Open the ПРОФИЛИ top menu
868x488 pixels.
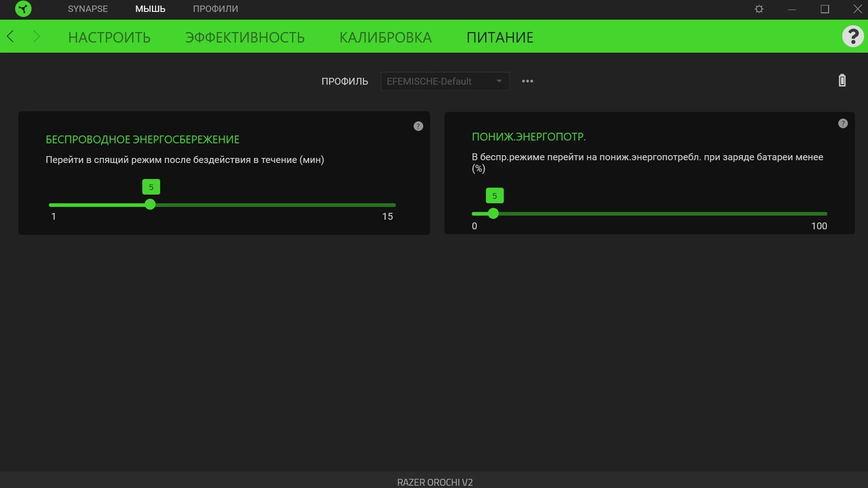216,9
